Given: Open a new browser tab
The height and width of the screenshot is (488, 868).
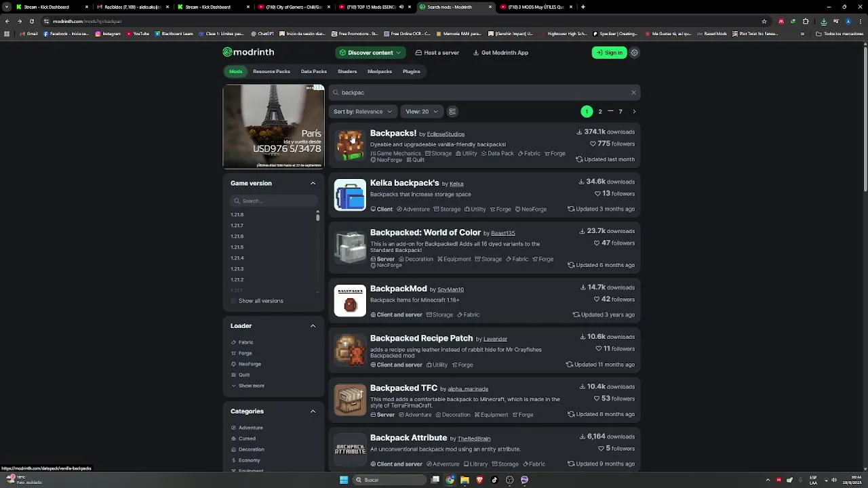Looking at the screenshot, I should click(x=583, y=7).
